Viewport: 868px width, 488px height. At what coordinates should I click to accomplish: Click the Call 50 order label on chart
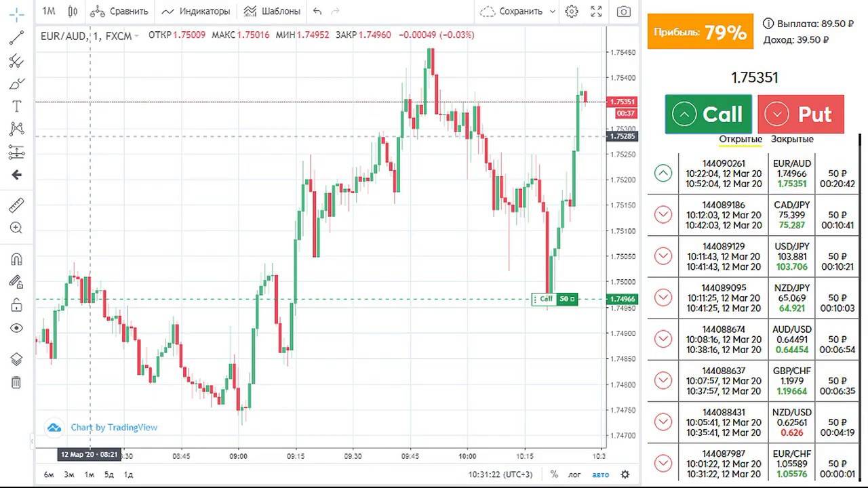click(x=554, y=299)
